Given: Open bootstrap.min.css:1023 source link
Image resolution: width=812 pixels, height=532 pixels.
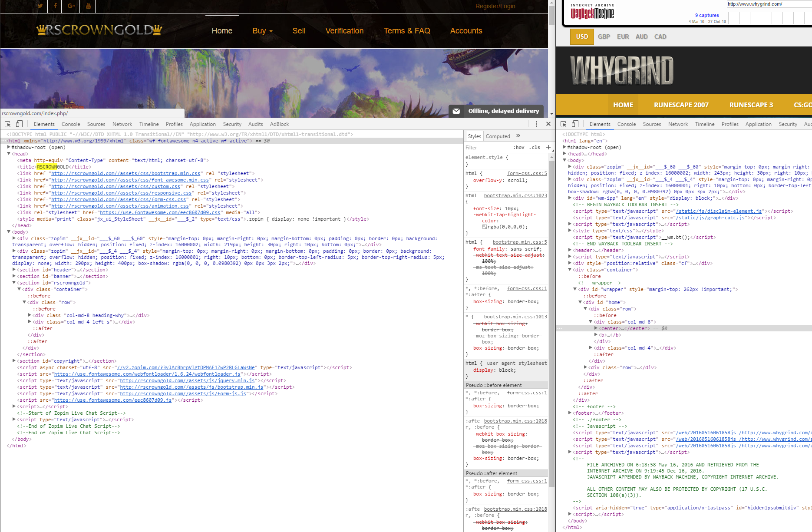Looking at the screenshot, I should (x=515, y=195).
